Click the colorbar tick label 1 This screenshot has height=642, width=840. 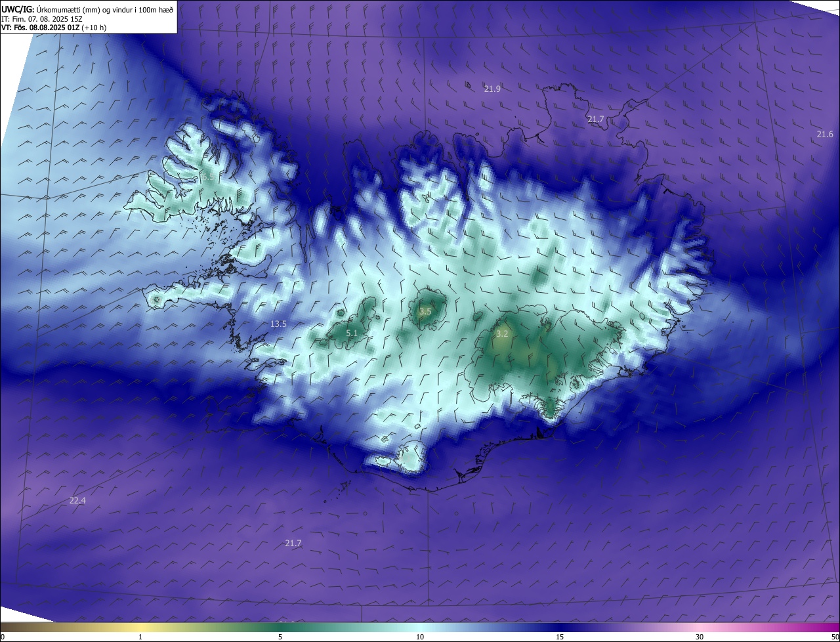coord(140,637)
